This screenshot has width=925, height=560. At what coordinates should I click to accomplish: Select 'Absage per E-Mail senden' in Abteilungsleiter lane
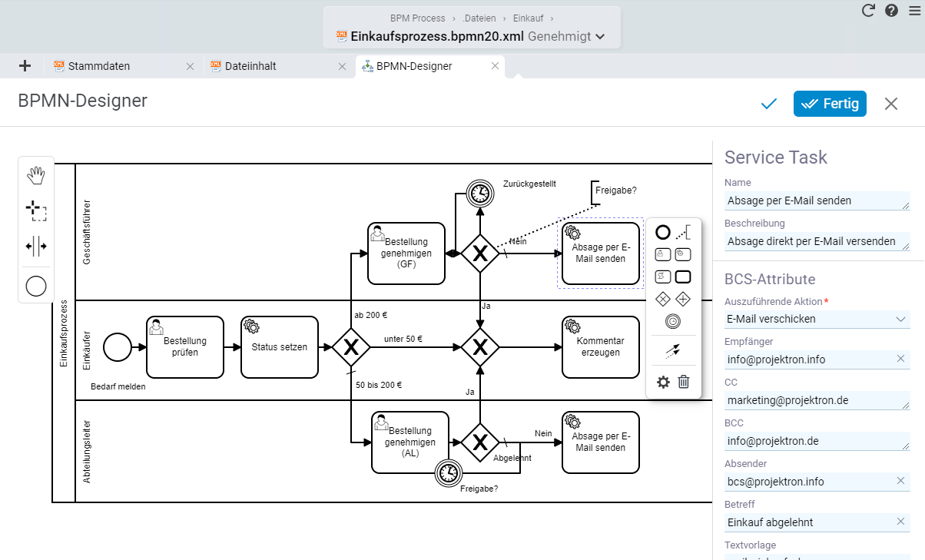(600, 442)
